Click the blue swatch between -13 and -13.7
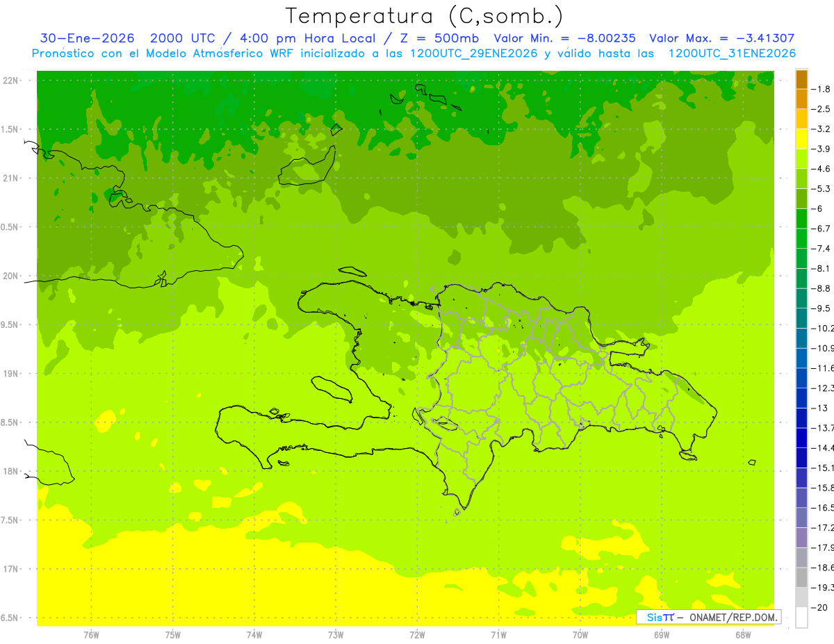 point(801,418)
